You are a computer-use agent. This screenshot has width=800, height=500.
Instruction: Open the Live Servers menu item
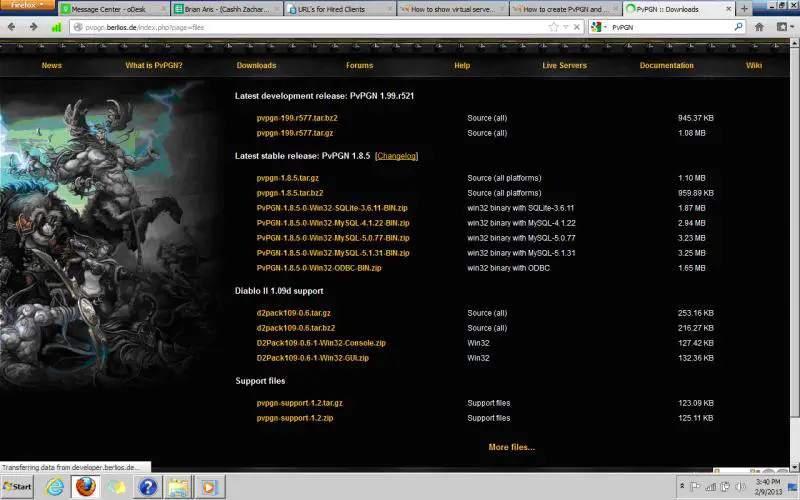pyautogui.click(x=564, y=65)
